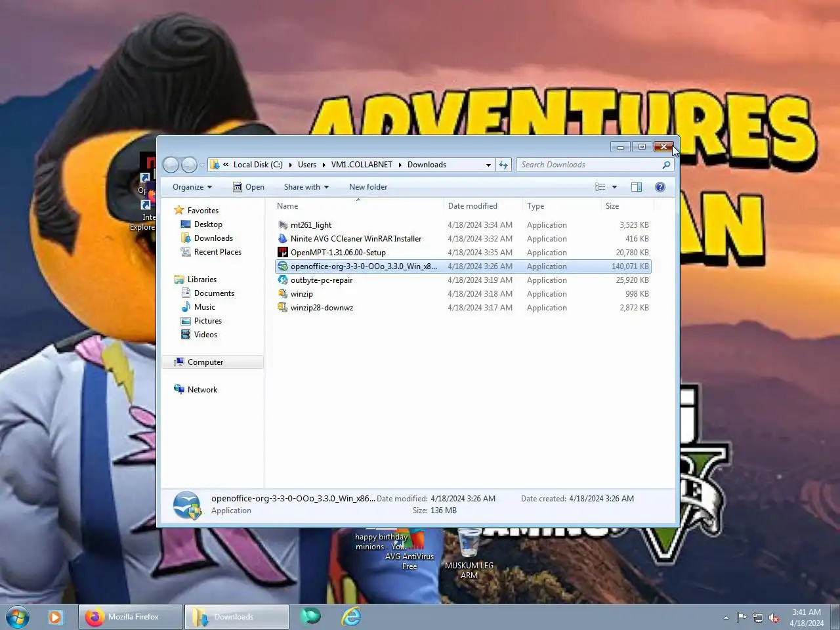This screenshot has width=840, height=630.
Task: Select Pictures library
Action: coord(208,321)
